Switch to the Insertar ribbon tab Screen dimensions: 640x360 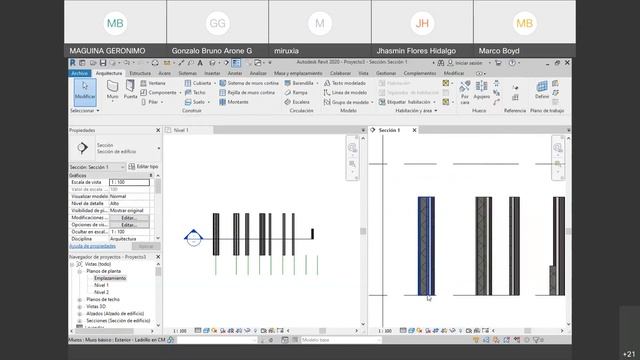click(212, 73)
